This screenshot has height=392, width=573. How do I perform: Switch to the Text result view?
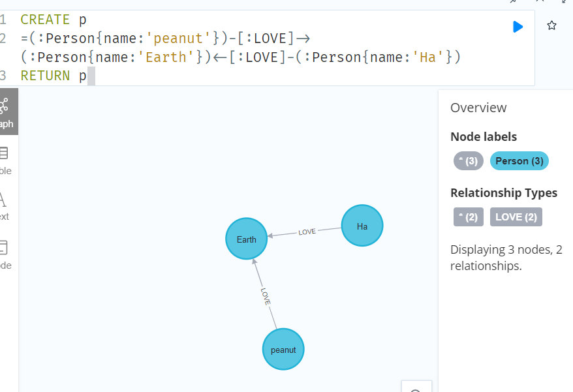click(5, 206)
